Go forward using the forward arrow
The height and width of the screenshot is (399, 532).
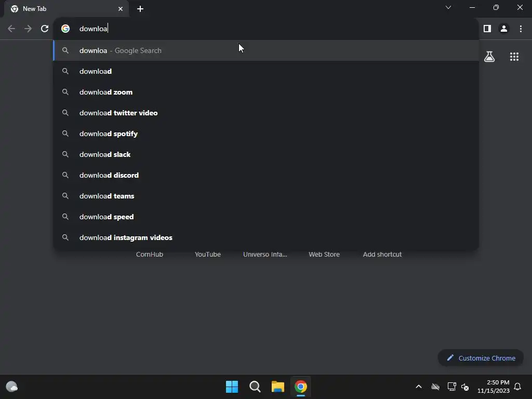coord(28,29)
